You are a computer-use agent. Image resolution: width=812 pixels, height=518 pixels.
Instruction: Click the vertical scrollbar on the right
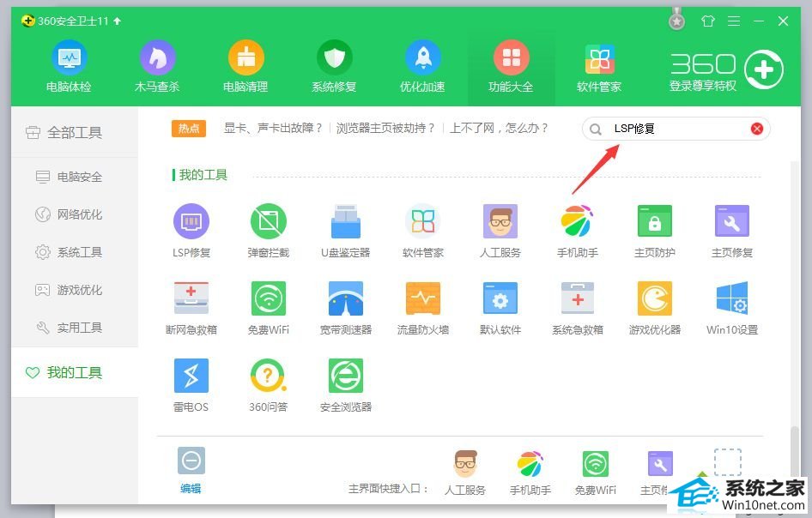(x=794, y=449)
